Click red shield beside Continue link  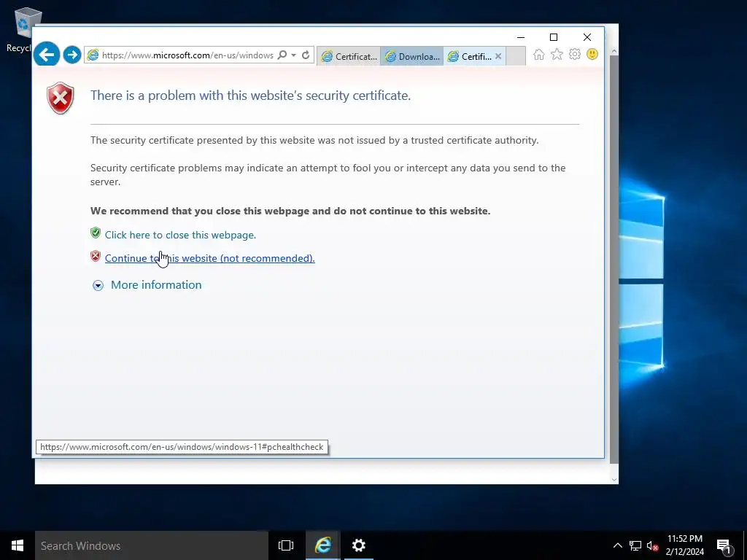point(96,256)
